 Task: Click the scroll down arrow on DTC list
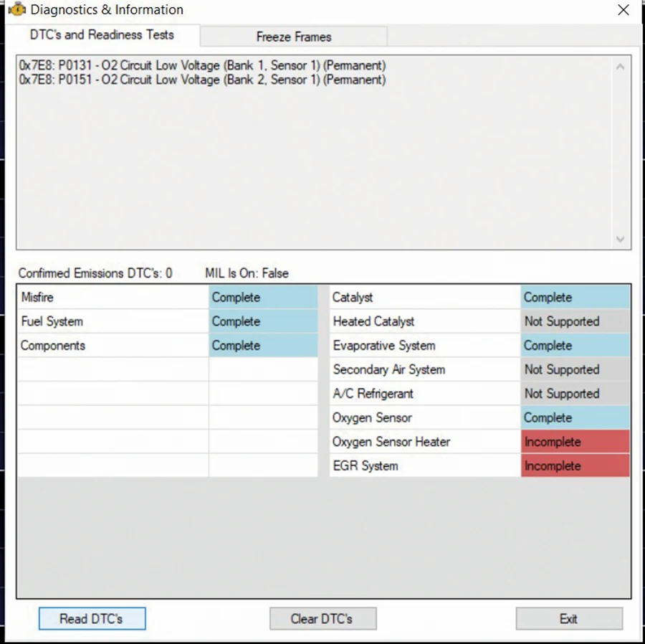tap(621, 240)
